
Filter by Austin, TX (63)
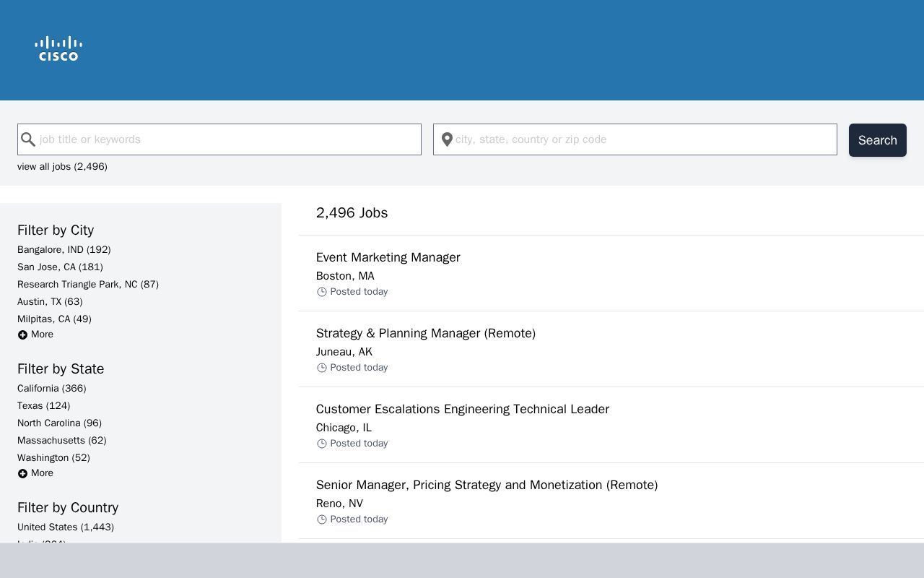[50, 301]
